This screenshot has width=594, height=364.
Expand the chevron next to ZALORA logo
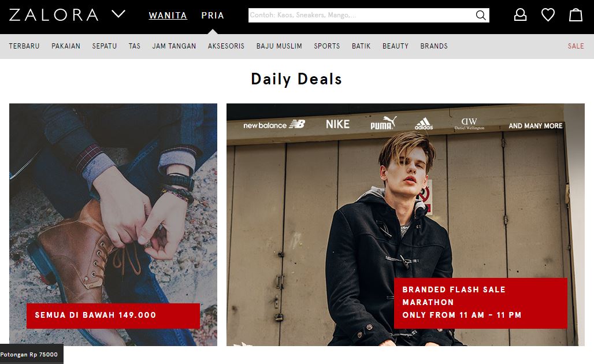click(x=118, y=14)
